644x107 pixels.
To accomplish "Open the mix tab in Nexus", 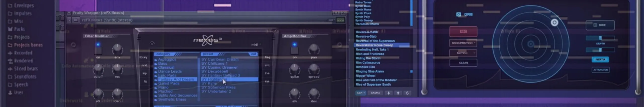I will click(267, 65).
